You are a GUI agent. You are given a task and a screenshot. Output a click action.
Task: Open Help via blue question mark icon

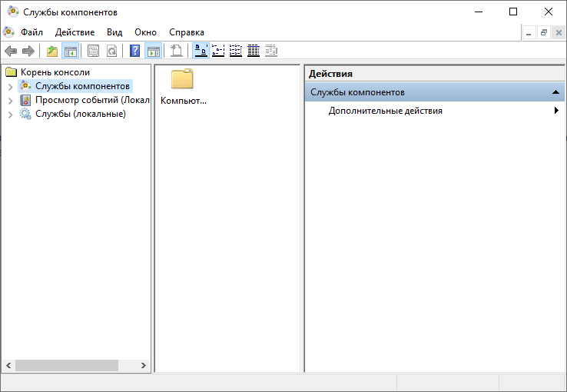135,51
